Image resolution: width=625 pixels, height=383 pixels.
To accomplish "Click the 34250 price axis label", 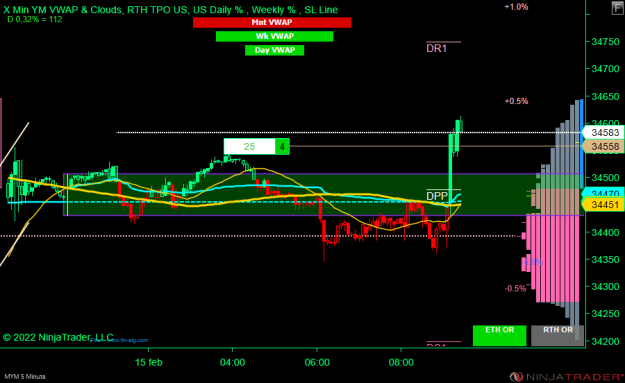I will click(605, 314).
